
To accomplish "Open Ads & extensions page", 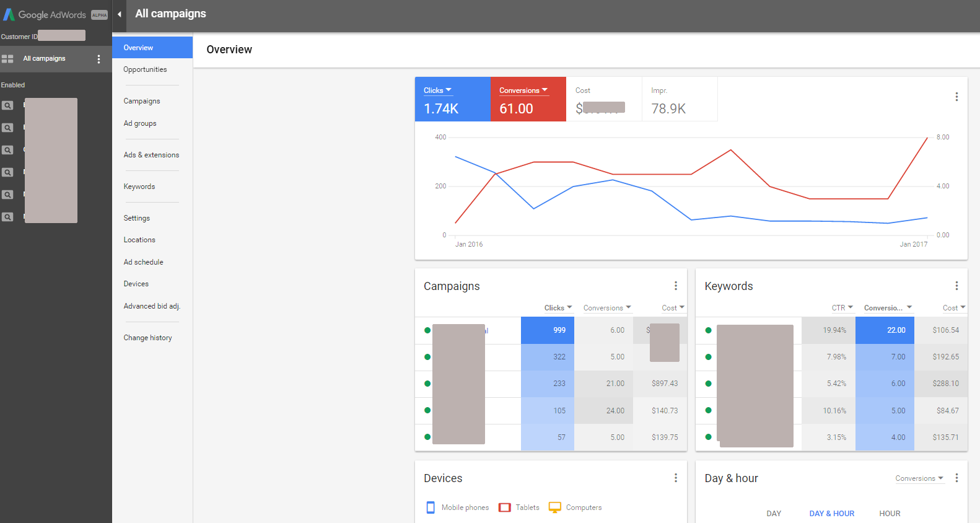I will (151, 155).
